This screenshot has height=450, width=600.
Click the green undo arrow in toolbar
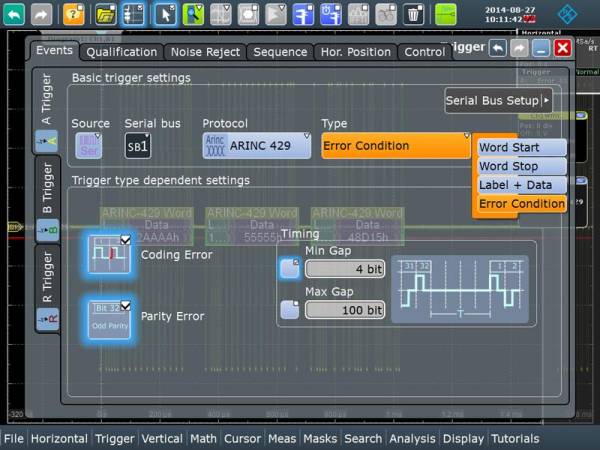14,14
